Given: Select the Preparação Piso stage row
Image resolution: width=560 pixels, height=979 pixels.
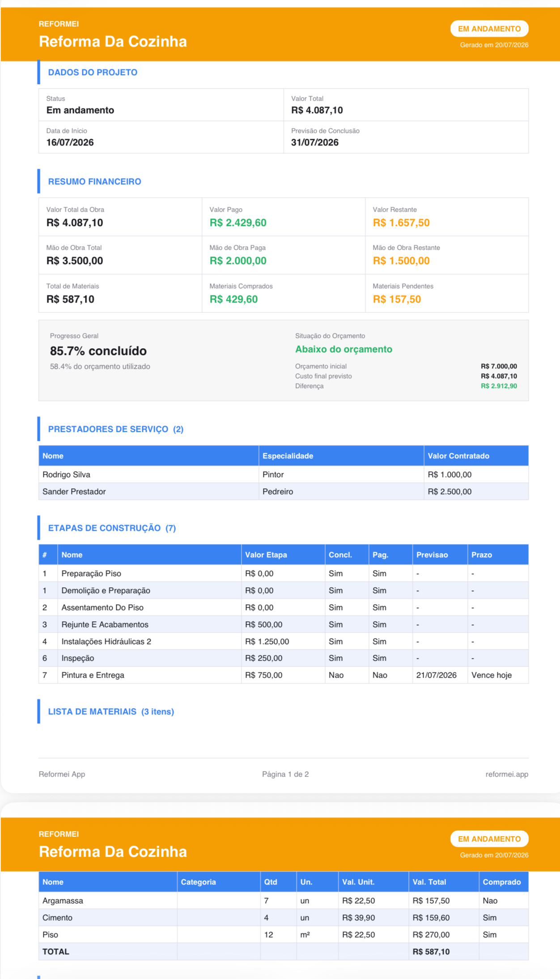Looking at the screenshot, I should click(284, 573).
